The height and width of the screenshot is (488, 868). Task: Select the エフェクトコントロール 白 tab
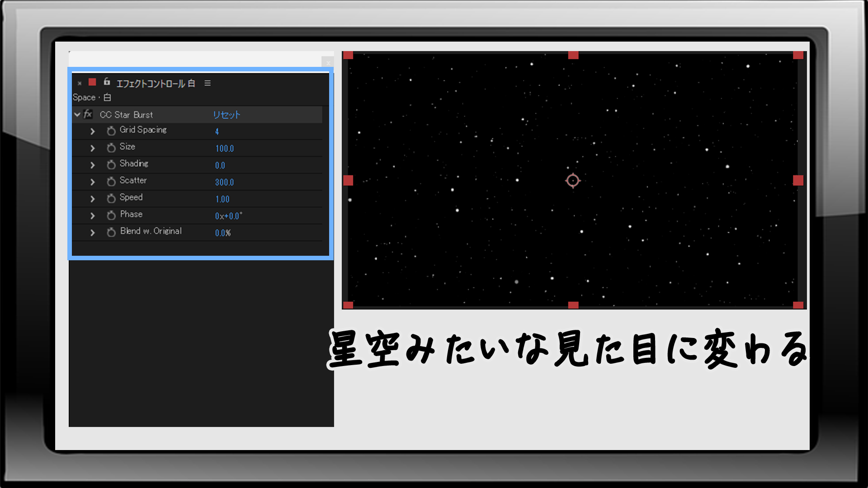[x=156, y=84]
